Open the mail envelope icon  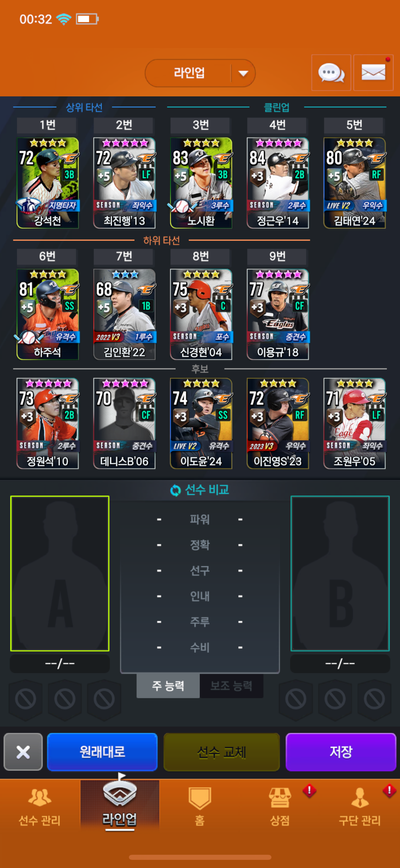pos(373,73)
